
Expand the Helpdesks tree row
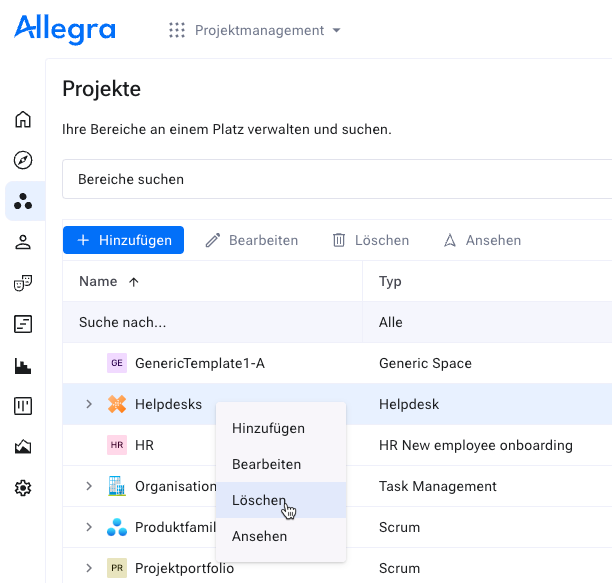click(x=89, y=404)
